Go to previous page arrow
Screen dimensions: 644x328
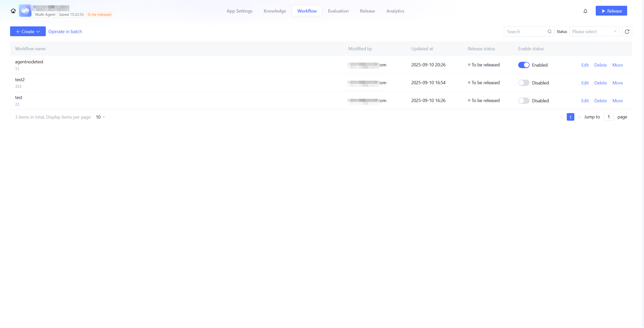coord(561,117)
